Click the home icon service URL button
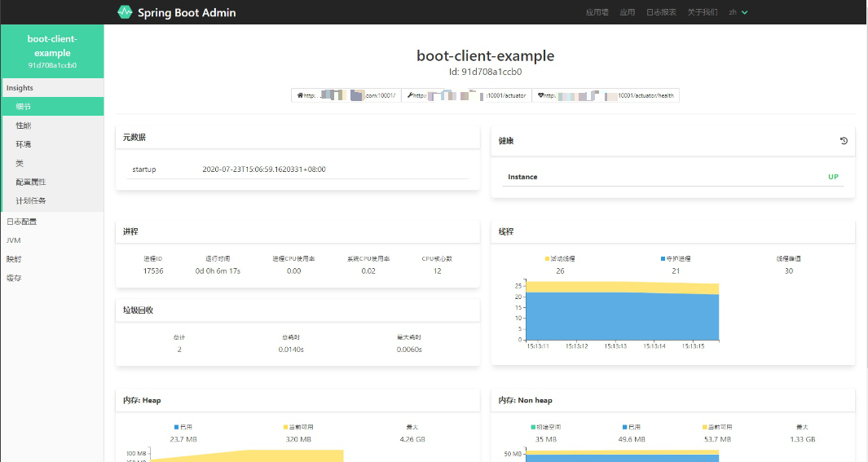Image resolution: width=868 pixels, height=462 pixels. point(346,95)
